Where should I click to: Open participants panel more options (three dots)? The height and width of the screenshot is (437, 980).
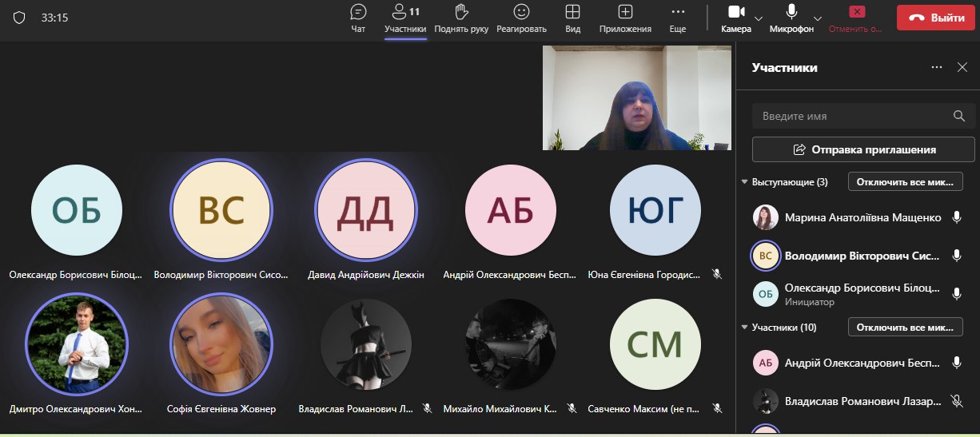(x=937, y=68)
